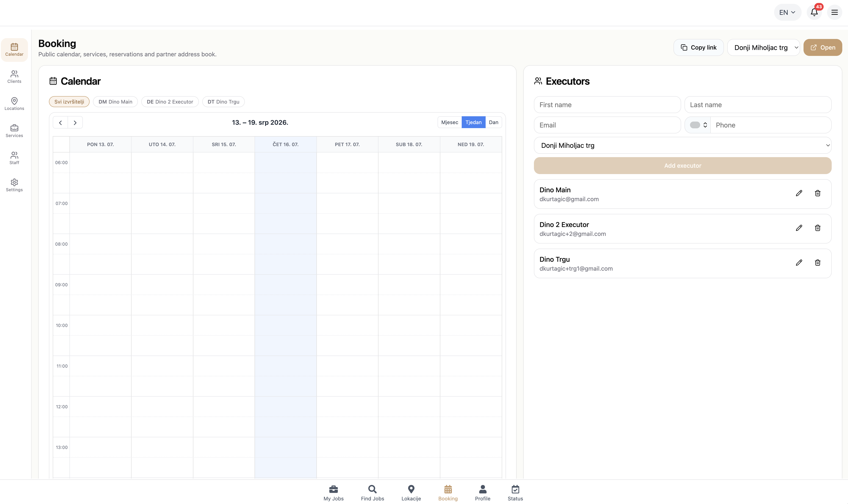Open Status in bottom navigation
Image resolution: width=848 pixels, height=504 pixels.
tap(515, 493)
